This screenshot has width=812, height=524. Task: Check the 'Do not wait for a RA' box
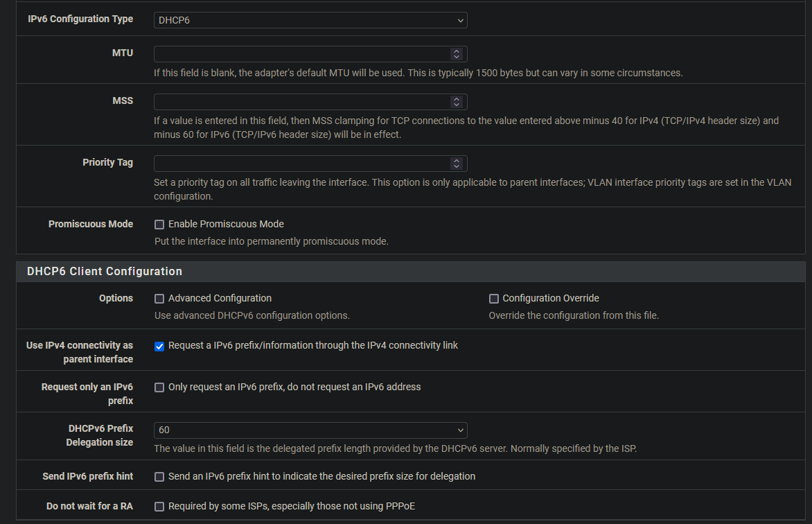pos(159,507)
